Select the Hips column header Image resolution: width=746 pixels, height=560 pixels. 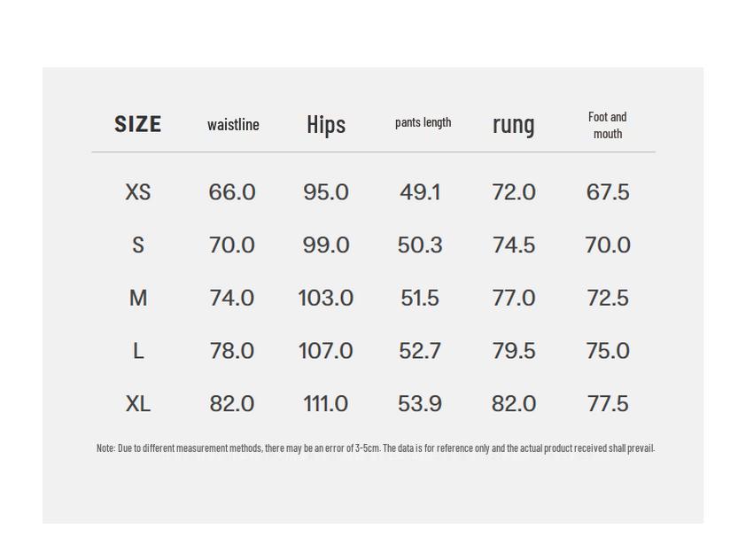click(x=326, y=125)
